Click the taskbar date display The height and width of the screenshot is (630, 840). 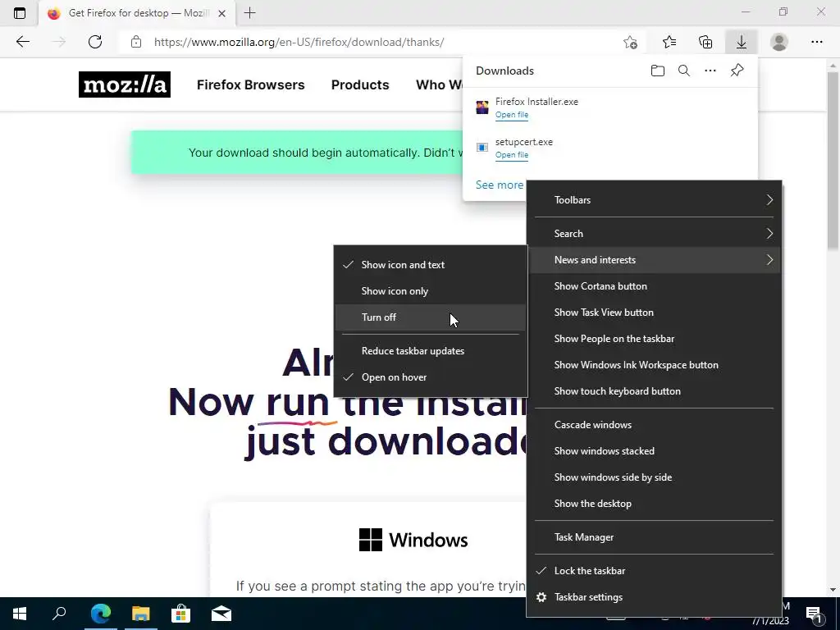[x=770, y=622]
